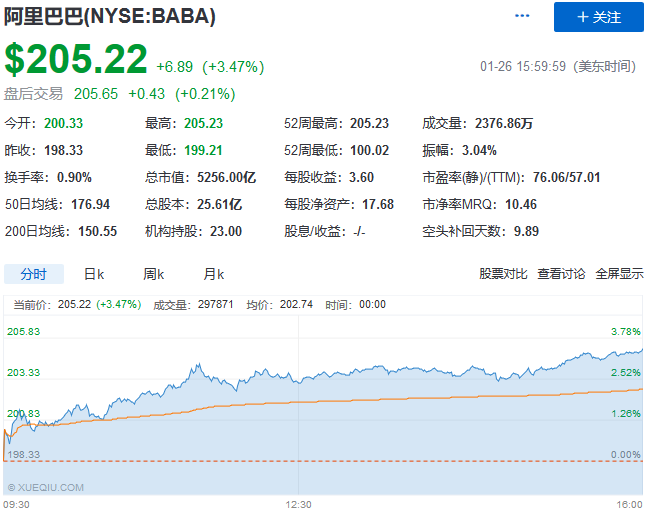Click the 空头补回天数 value 9.89
The image size is (647, 513).
(x=526, y=231)
